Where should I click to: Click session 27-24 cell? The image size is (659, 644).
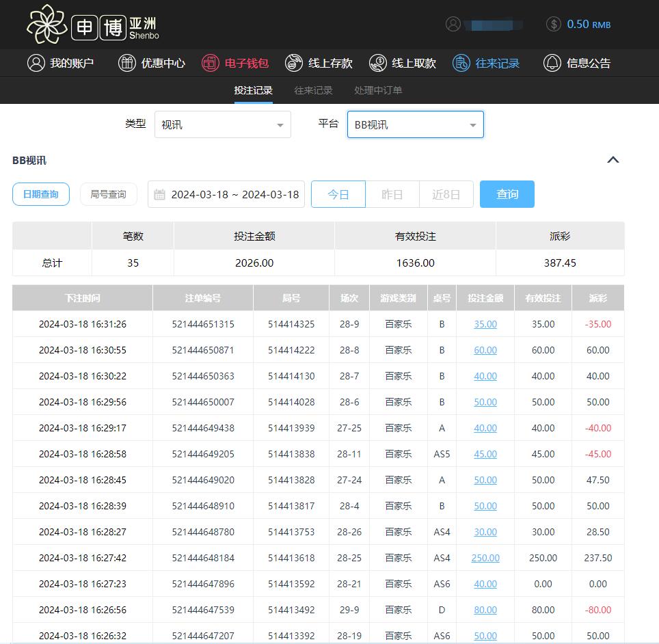pos(349,480)
